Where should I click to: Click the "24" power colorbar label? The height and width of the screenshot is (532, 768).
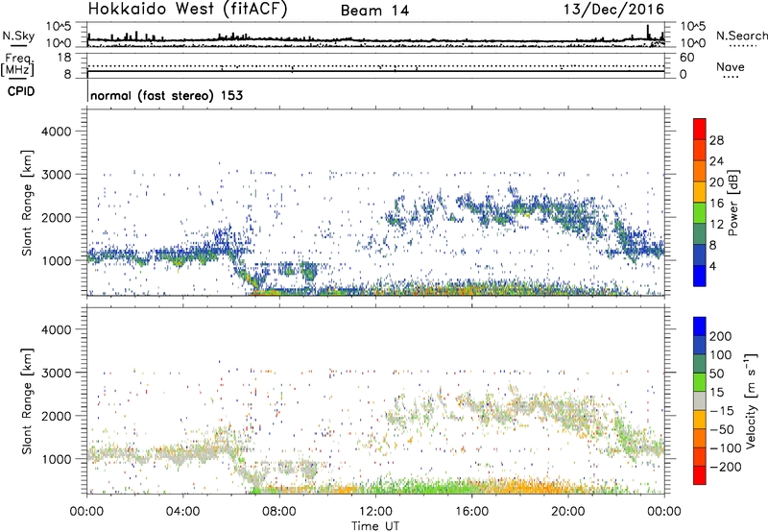(716, 161)
